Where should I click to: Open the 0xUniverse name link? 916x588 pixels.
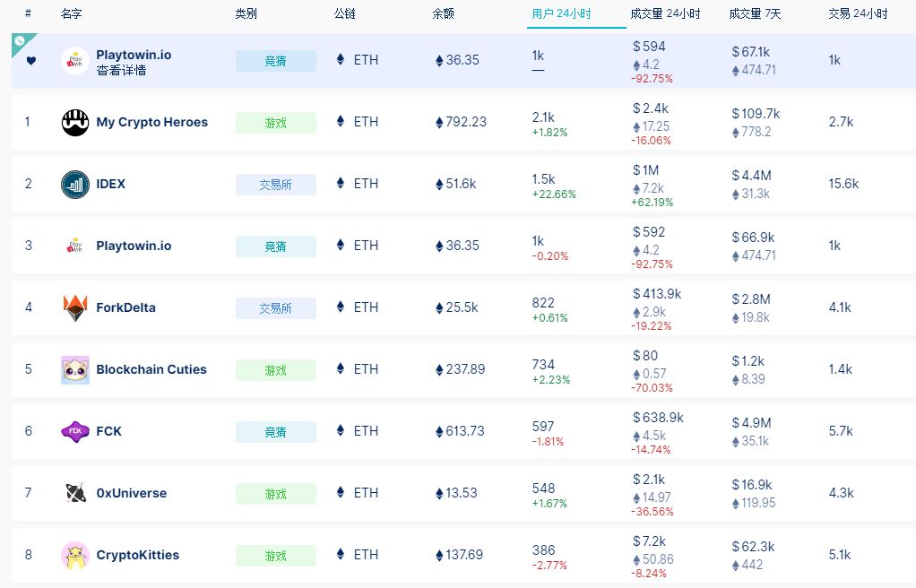pyautogui.click(x=132, y=493)
